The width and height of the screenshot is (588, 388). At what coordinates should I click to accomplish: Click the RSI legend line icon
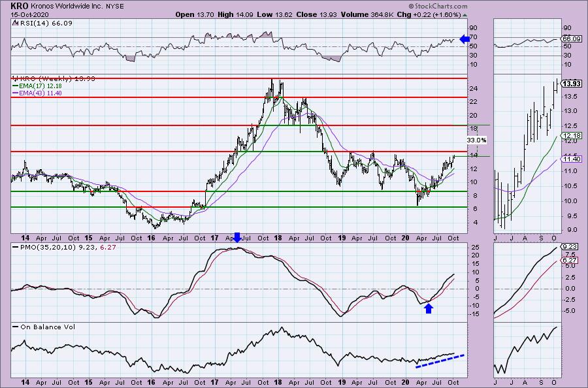click(x=15, y=23)
